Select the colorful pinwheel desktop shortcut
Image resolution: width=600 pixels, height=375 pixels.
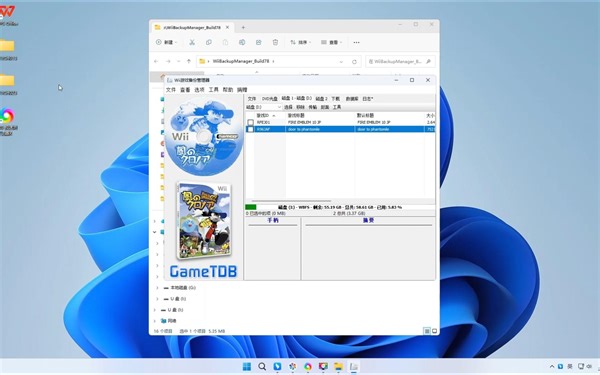pyautogui.click(x=7, y=122)
